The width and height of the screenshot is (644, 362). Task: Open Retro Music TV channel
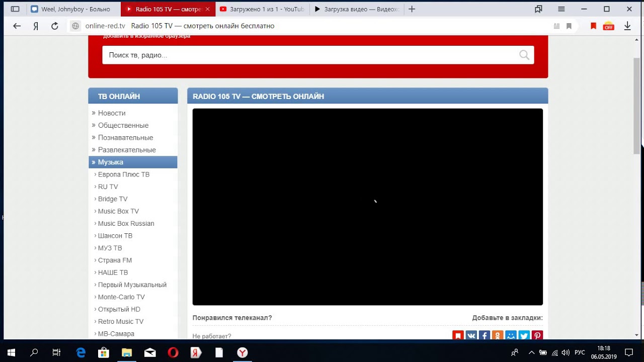tap(121, 322)
